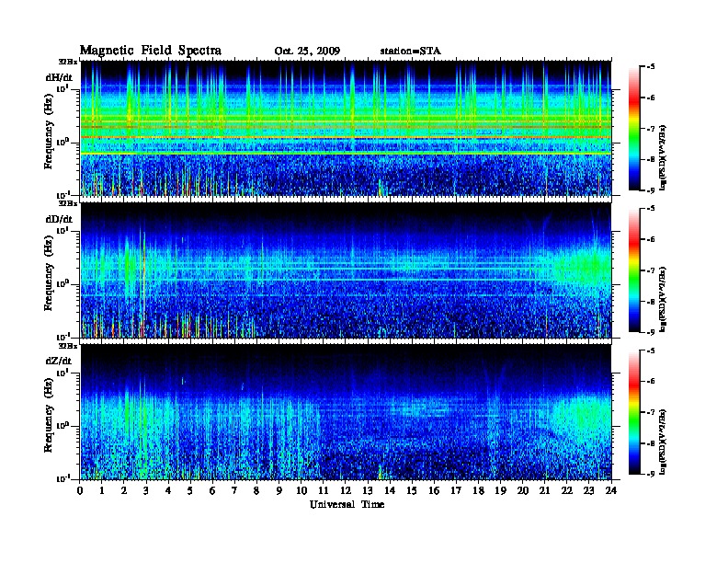Click the -5 tick on dH/dt color bar

coord(652,67)
